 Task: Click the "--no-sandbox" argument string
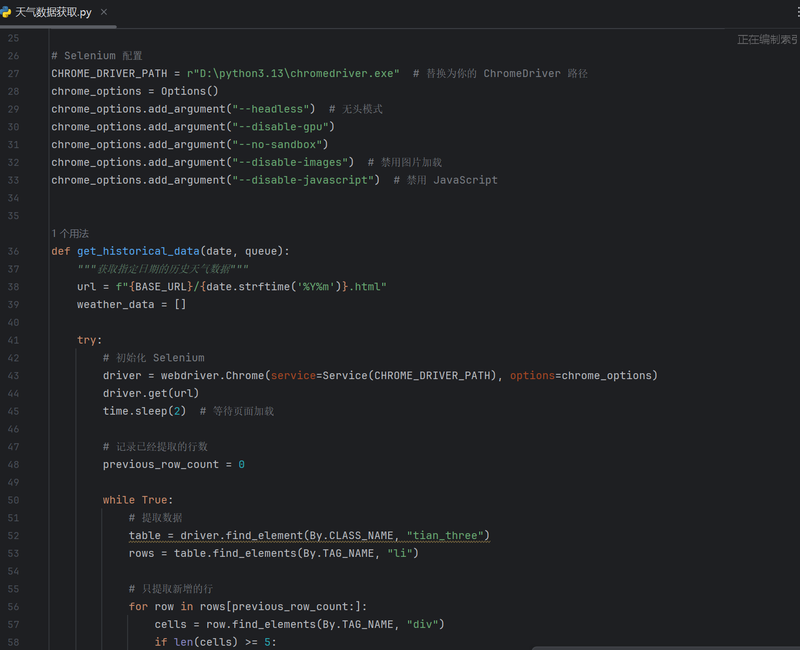[277, 144]
